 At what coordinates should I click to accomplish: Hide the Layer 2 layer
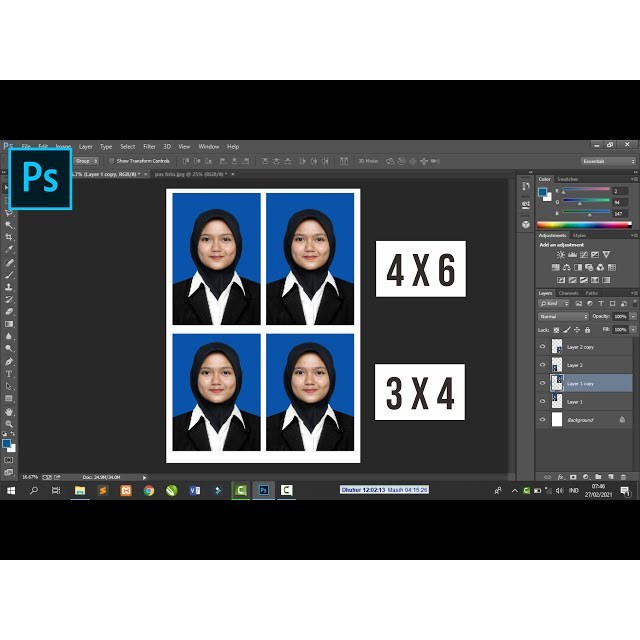[x=542, y=365]
